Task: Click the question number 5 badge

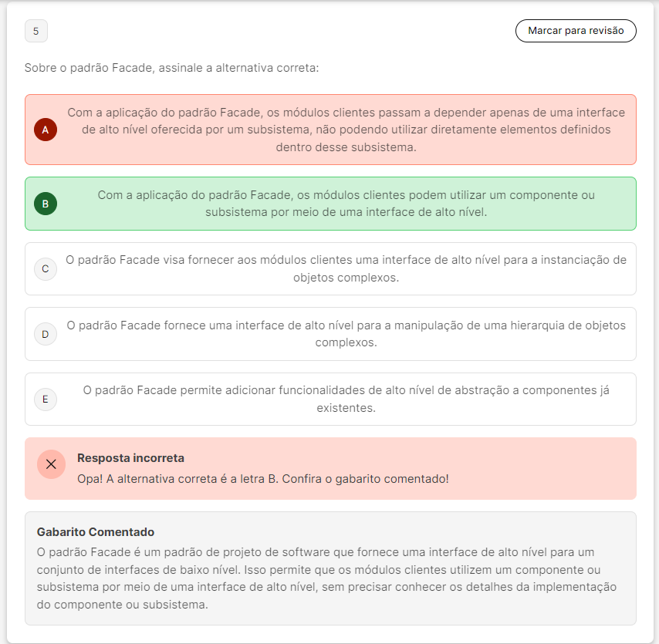Action: point(36,32)
